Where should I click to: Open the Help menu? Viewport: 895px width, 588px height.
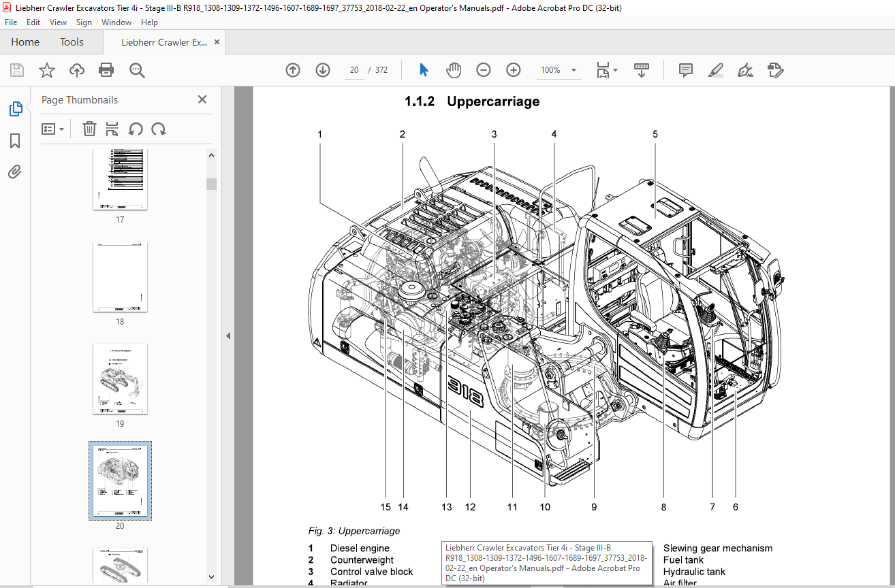pyautogui.click(x=149, y=22)
